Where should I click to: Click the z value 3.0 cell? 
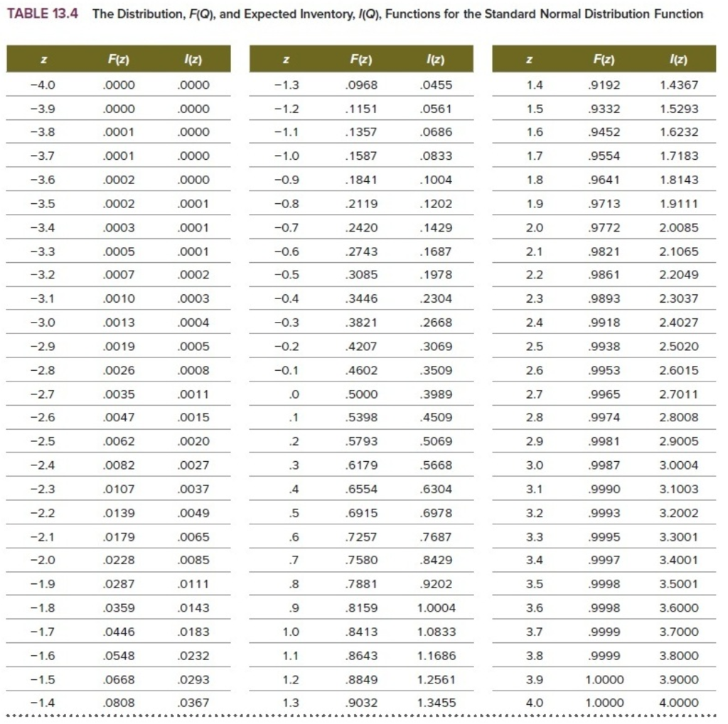(x=535, y=465)
